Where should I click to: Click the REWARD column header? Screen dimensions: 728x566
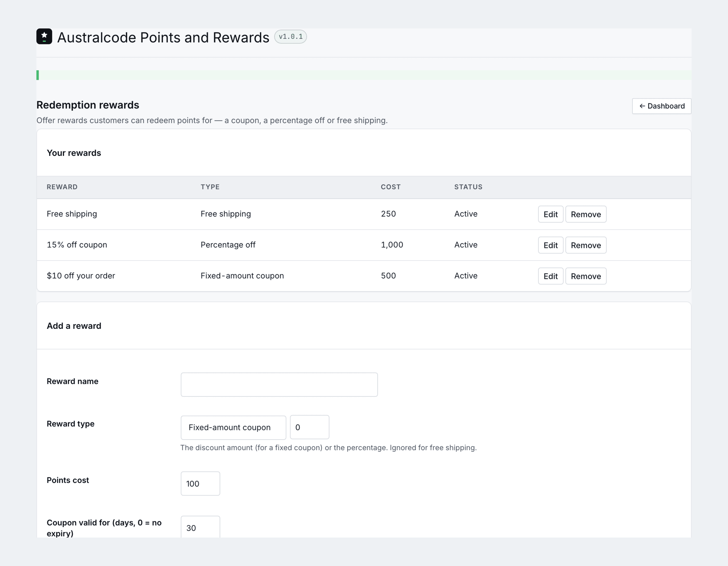(x=62, y=187)
